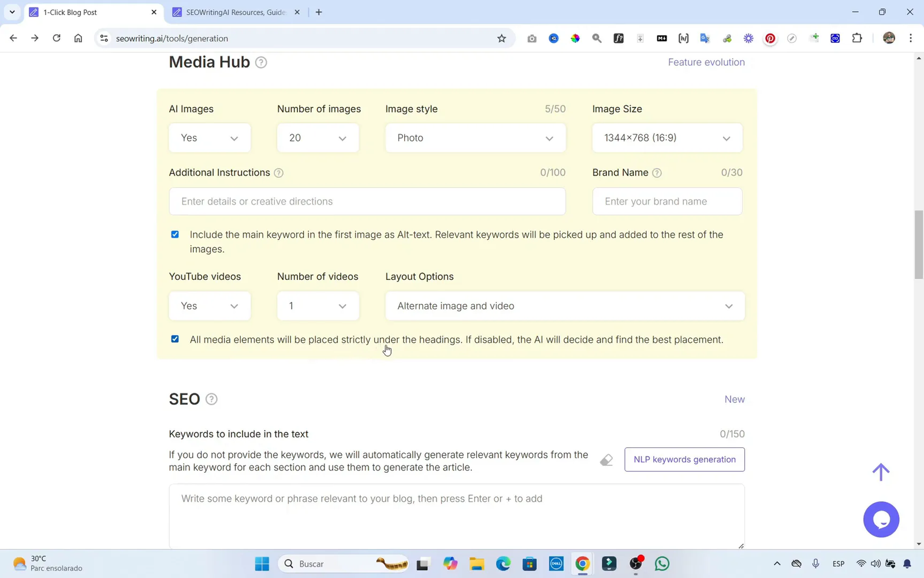
Task: Click the SEO section question mark icon
Action: pyautogui.click(x=211, y=399)
